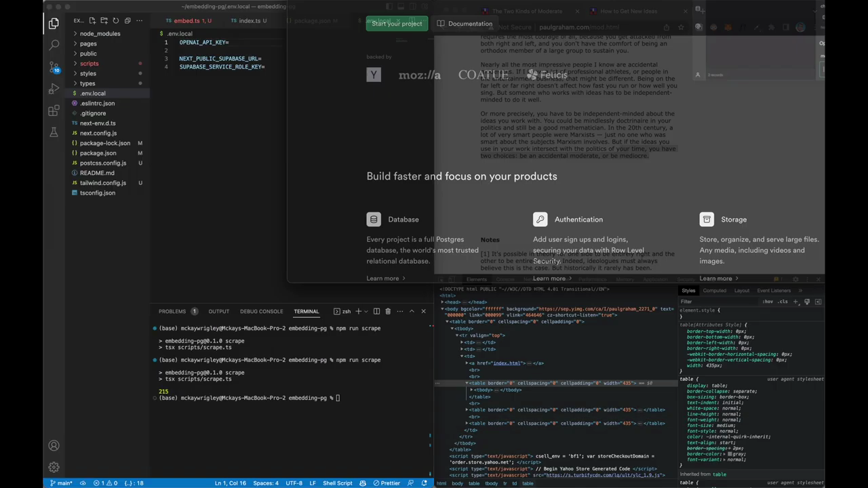Close the terminal panel
Viewport: 868px width, 488px height.
(423, 311)
